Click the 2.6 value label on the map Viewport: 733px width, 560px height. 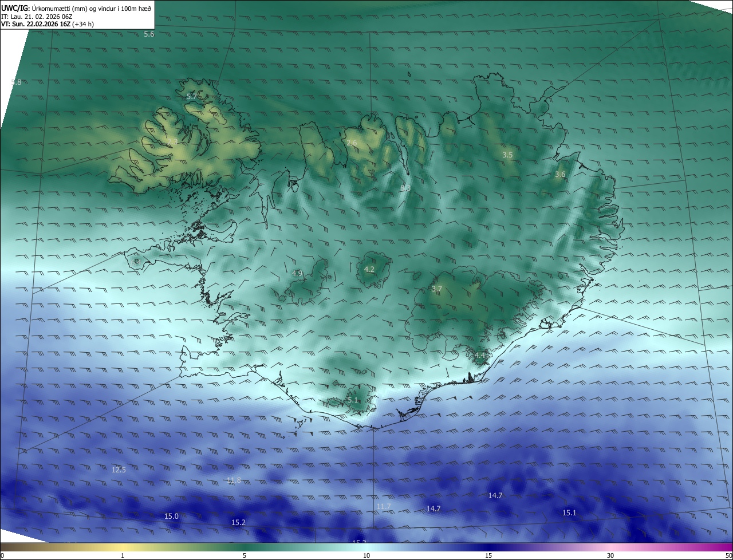[352, 143]
